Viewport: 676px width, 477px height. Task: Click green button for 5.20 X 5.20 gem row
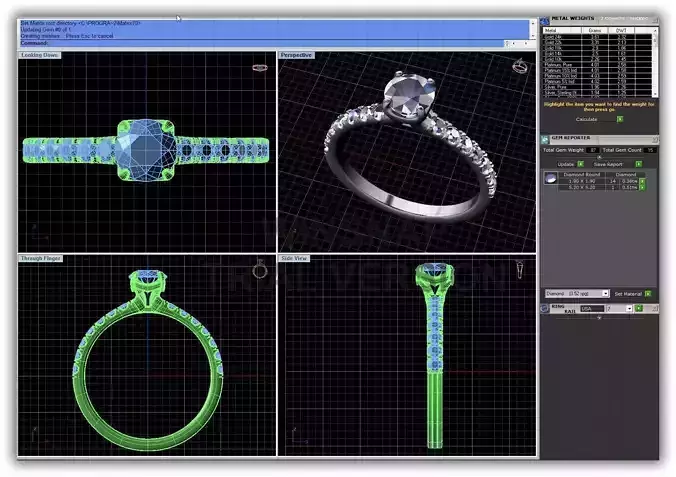click(x=642, y=188)
